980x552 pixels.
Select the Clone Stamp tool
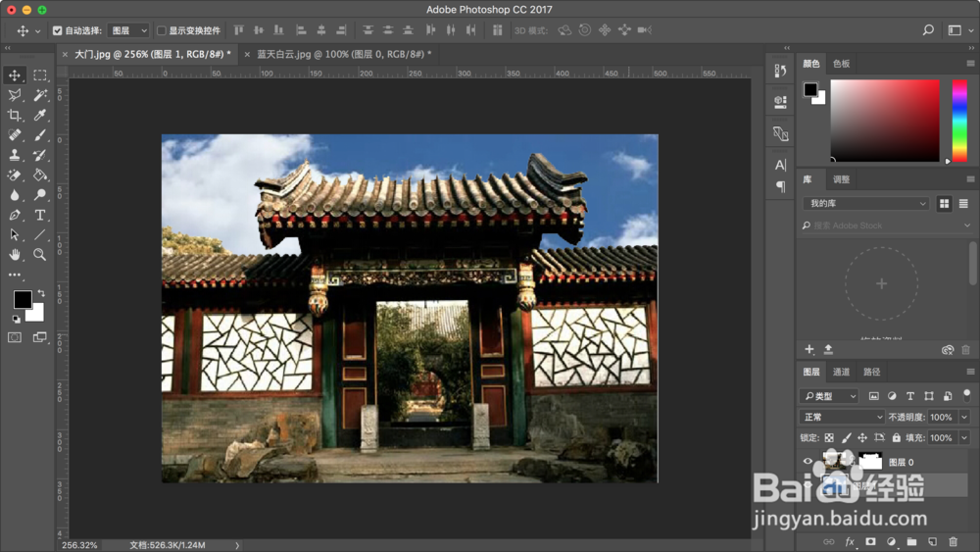15,155
